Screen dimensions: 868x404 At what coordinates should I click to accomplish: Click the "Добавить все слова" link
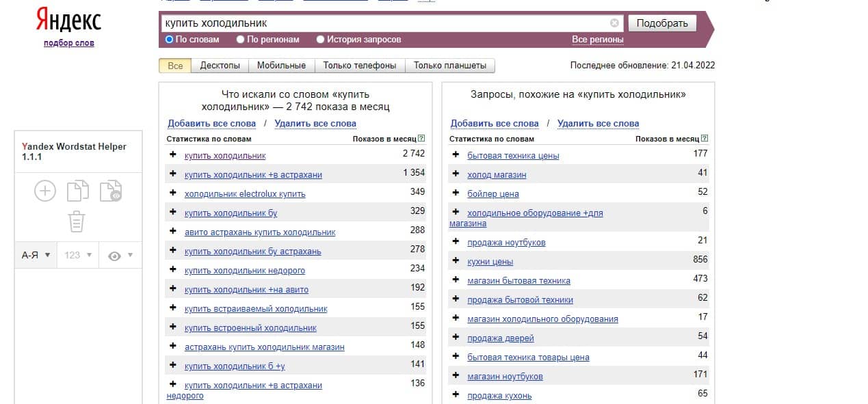[211, 123]
